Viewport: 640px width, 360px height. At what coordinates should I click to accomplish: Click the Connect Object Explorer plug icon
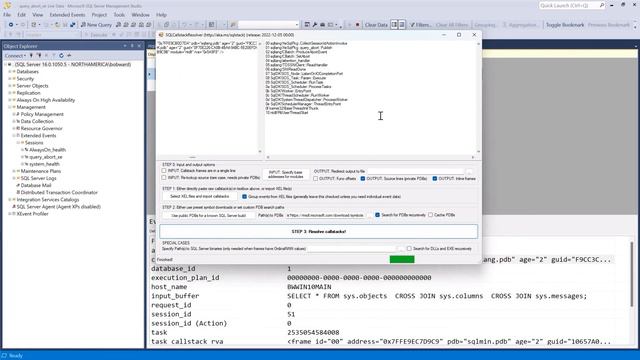point(31,56)
